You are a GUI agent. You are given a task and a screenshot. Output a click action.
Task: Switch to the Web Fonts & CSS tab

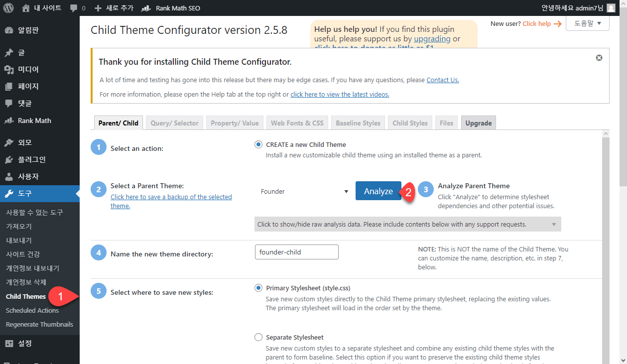(297, 123)
